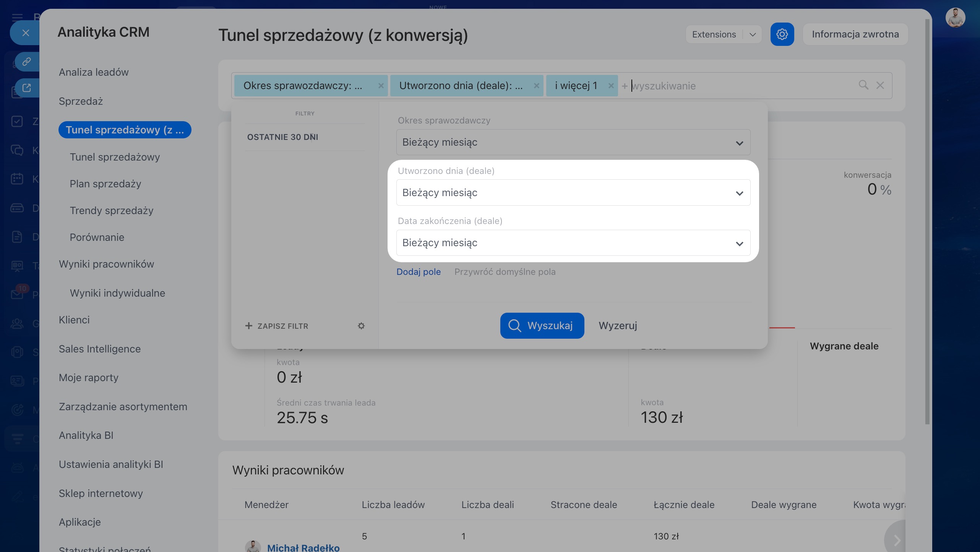This screenshot has height=552, width=980.
Task: Expand the Extensions dropdown arrow
Action: (753, 34)
